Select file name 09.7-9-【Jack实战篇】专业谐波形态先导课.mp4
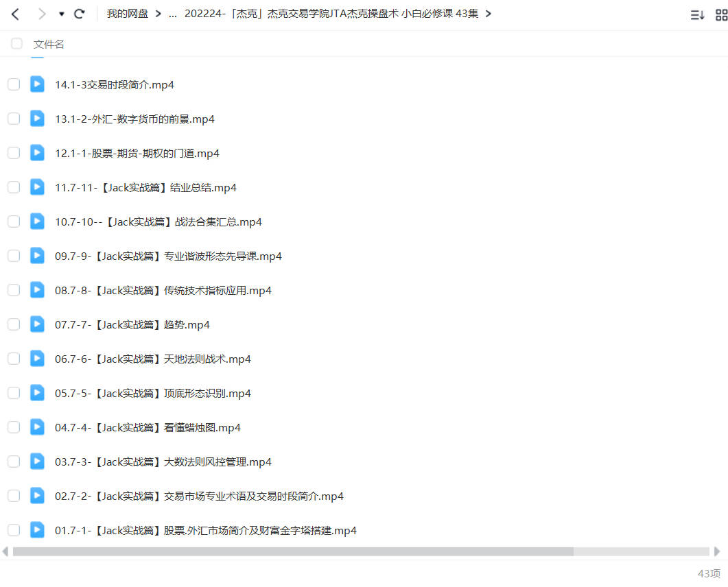728x587 pixels. click(169, 256)
